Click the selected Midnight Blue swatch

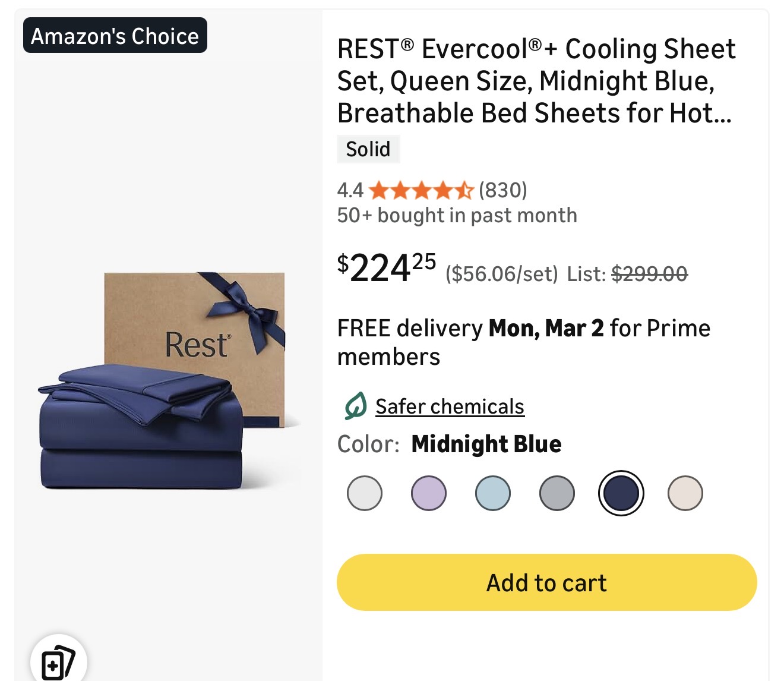(621, 493)
